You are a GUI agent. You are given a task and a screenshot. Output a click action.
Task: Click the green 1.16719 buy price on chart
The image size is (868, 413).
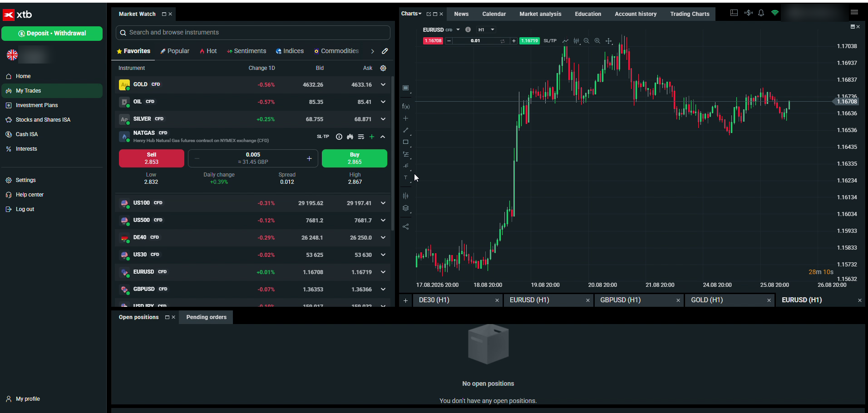pos(529,41)
